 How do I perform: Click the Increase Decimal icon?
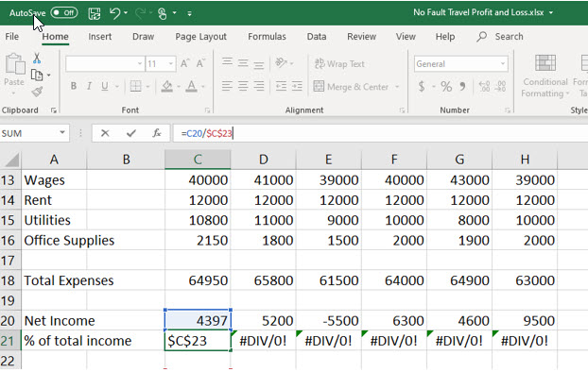484,87
